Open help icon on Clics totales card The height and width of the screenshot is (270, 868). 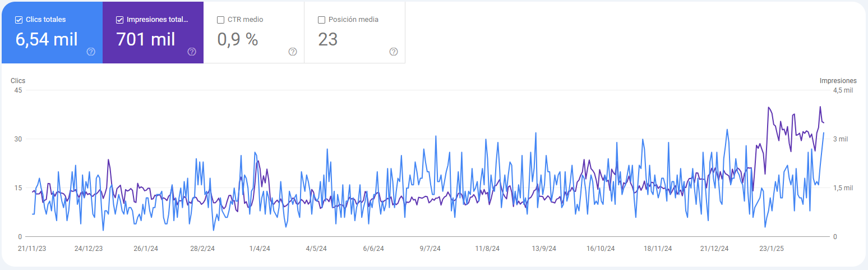pos(91,52)
